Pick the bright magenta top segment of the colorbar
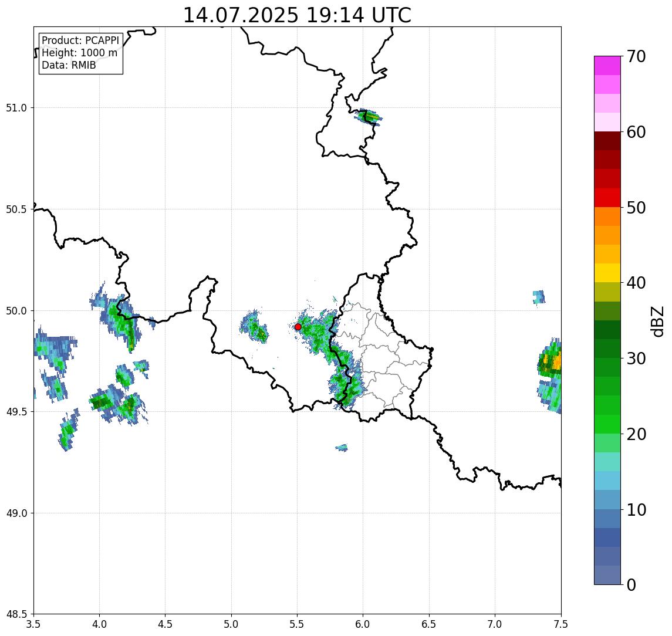Image resolution: width=672 pixels, height=636 pixels. coord(607,66)
